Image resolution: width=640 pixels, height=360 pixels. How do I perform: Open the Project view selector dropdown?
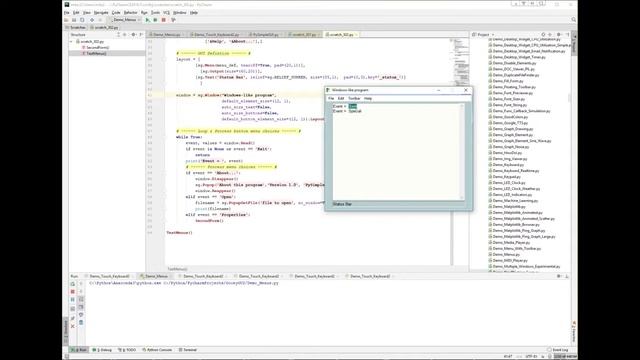484,35
